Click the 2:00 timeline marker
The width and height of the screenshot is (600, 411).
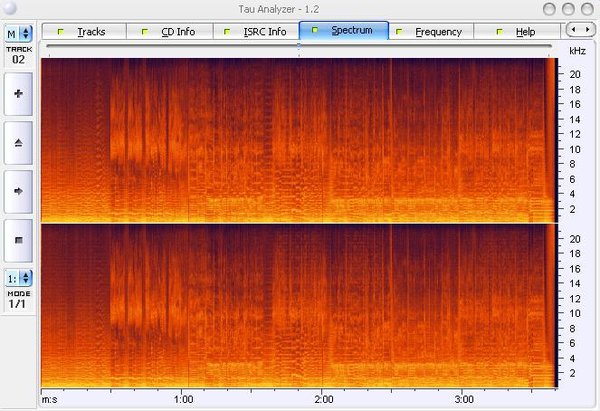tap(324, 400)
